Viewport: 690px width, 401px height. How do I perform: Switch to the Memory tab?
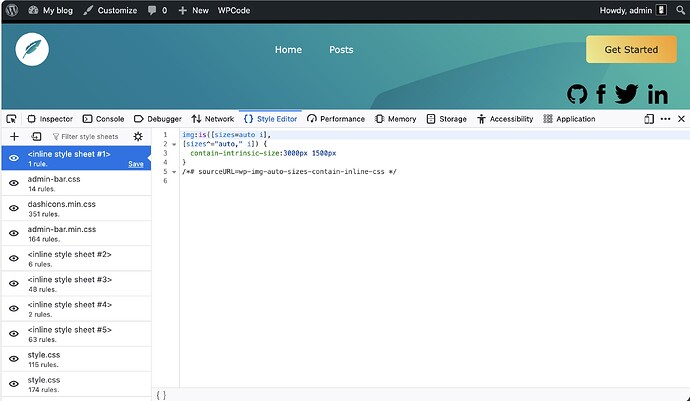(x=395, y=119)
